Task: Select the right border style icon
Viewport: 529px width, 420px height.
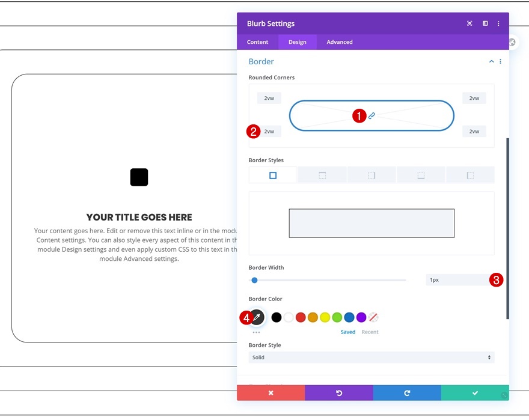Action: click(372, 175)
